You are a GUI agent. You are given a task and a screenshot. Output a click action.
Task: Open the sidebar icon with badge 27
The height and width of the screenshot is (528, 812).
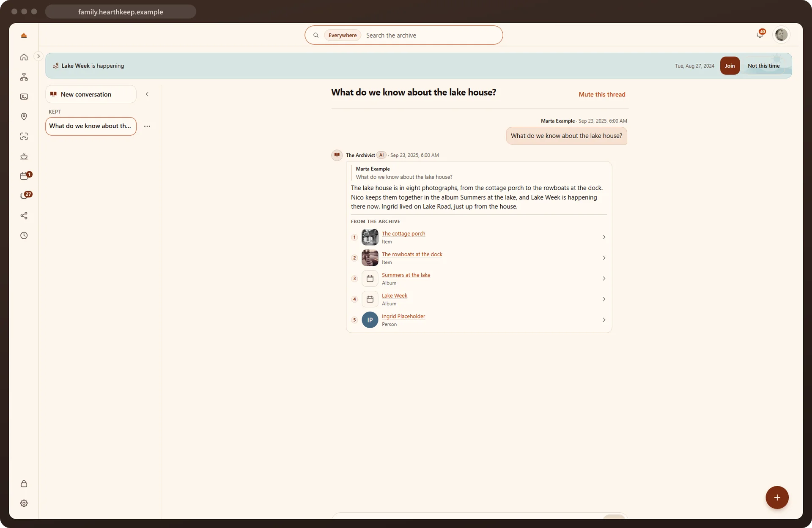pyautogui.click(x=24, y=196)
